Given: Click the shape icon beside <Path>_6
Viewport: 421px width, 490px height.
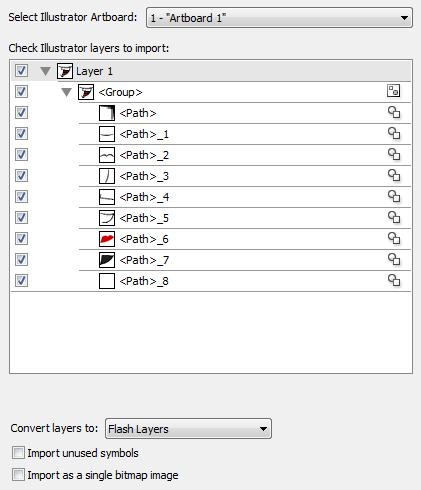Looking at the screenshot, I should (x=394, y=238).
